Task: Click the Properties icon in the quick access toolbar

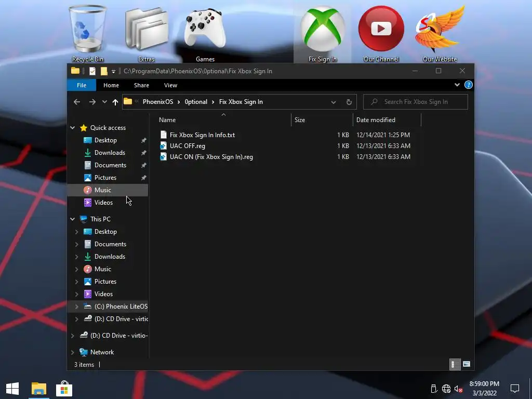Action: [92, 71]
